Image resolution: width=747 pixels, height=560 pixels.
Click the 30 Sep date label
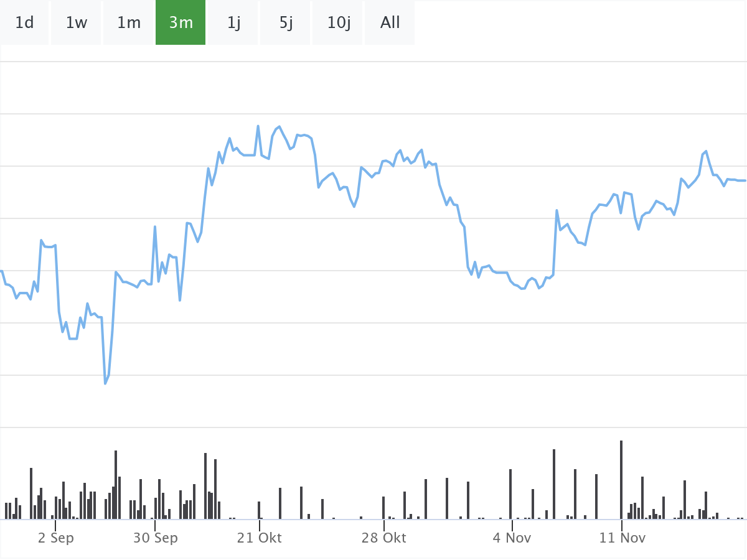pos(155,538)
